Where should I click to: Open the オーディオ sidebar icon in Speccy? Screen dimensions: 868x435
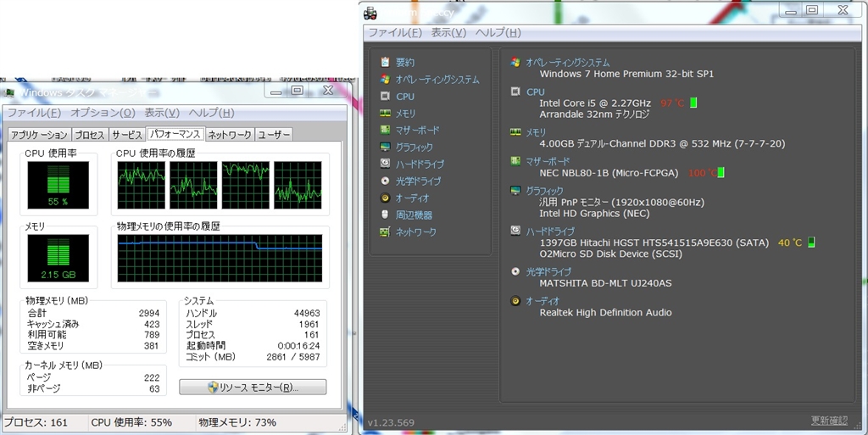coord(386,198)
